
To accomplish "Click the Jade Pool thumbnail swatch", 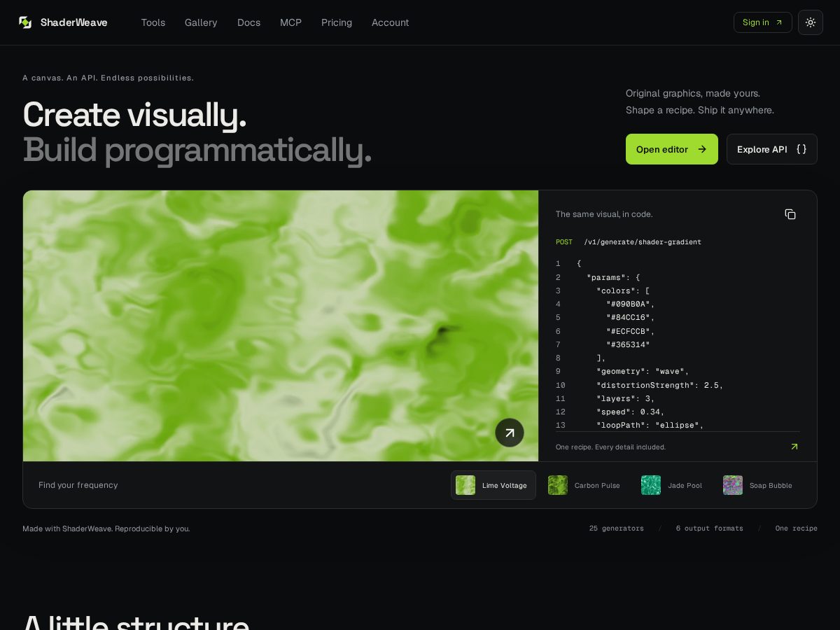I will (651, 485).
